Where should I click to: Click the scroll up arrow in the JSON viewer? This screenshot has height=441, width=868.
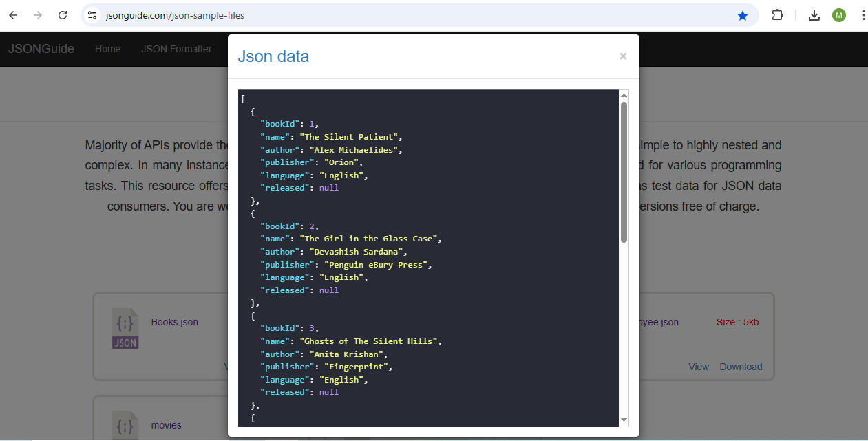[x=624, y=95]
